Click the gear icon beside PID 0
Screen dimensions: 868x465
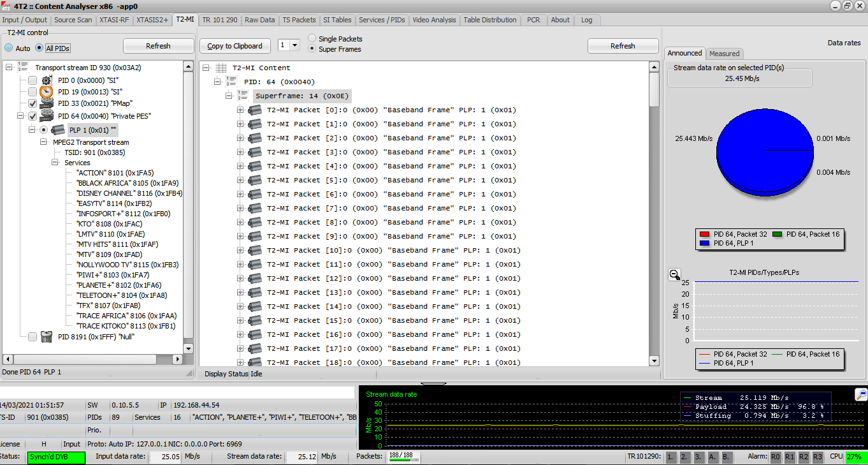[x=47, y=80]
